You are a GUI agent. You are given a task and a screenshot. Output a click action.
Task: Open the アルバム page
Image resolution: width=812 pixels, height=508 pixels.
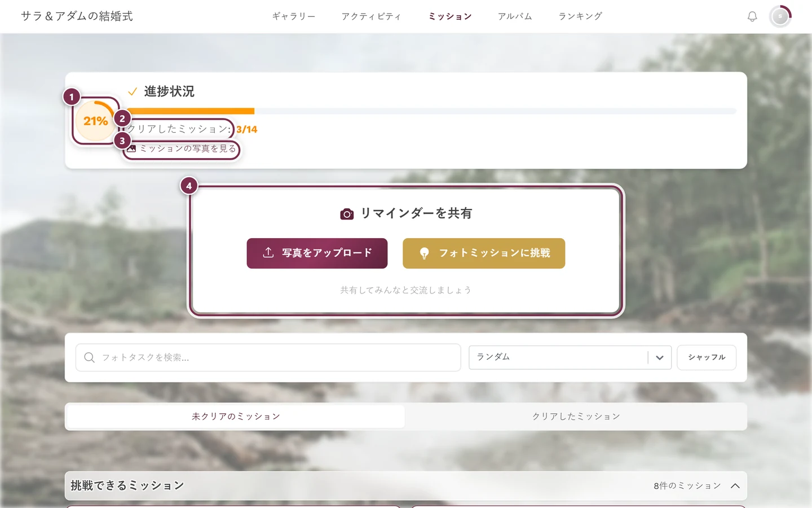515,16
